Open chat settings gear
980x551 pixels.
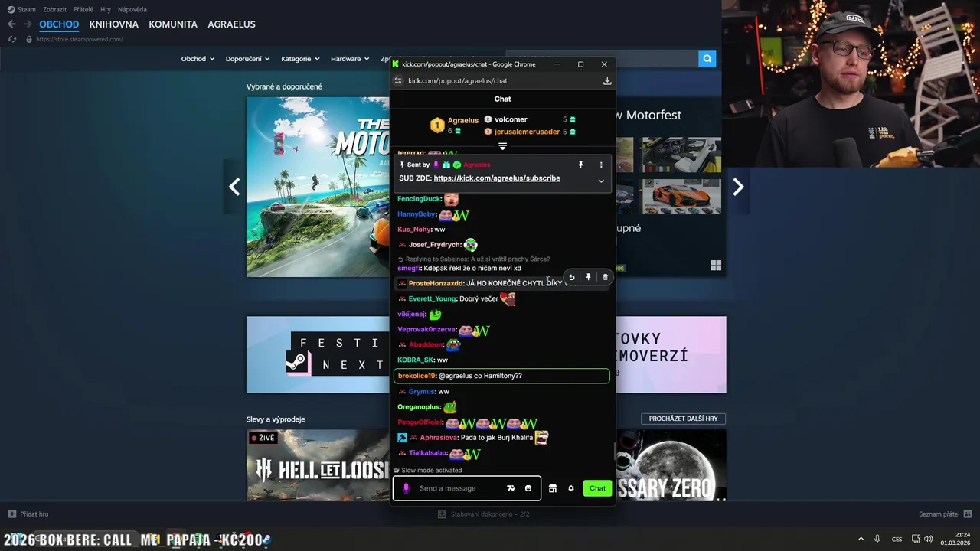click(x=571, y=488)
